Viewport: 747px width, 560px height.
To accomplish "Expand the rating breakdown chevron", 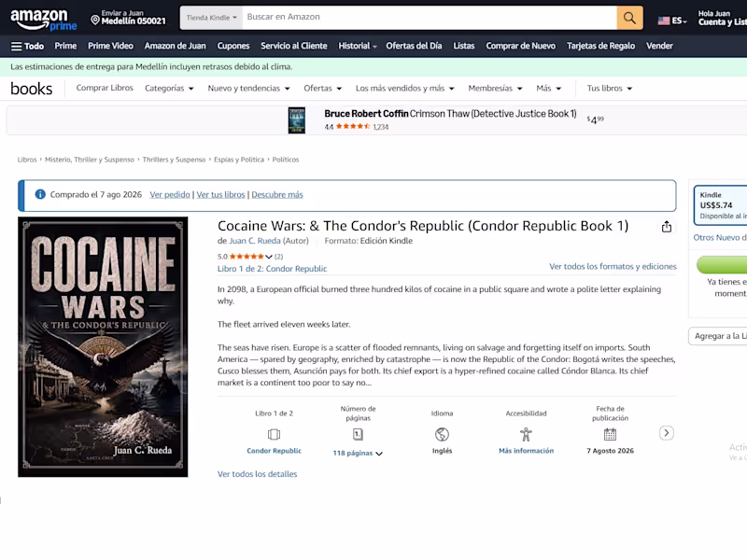I will (269, 257).
